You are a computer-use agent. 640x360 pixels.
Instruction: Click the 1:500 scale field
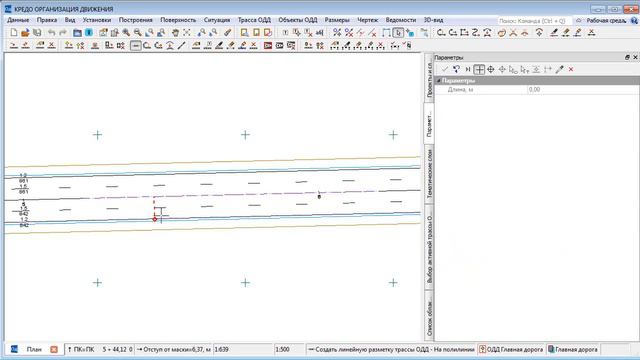tap(289, 349)
